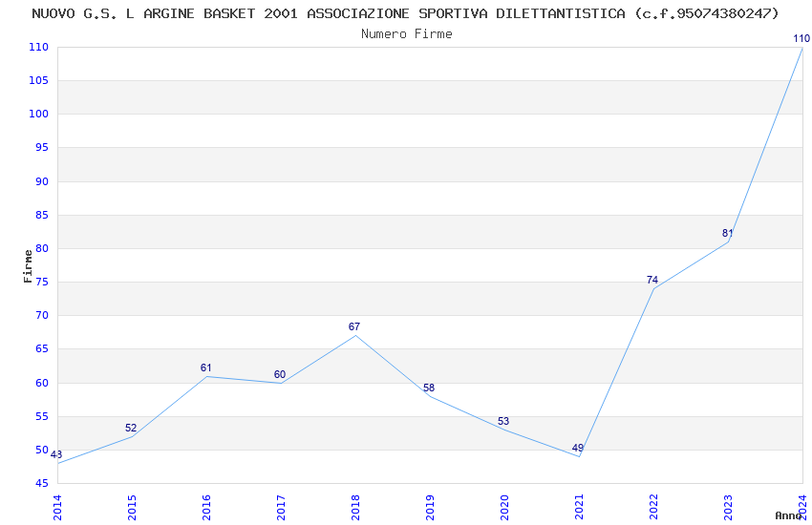Click the y-axis tick value 45
The height and width of the screenshot is (525, 812).
pos(42,484)
